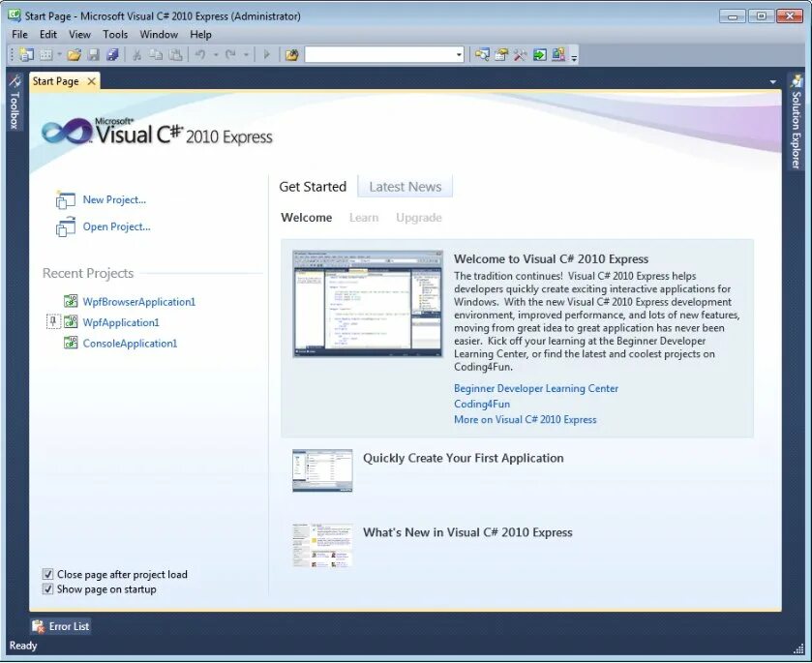The width and height of the screenshot is (812, 663).
Task: Click the Solution Explorer toolbar icon
Action: 482,54
